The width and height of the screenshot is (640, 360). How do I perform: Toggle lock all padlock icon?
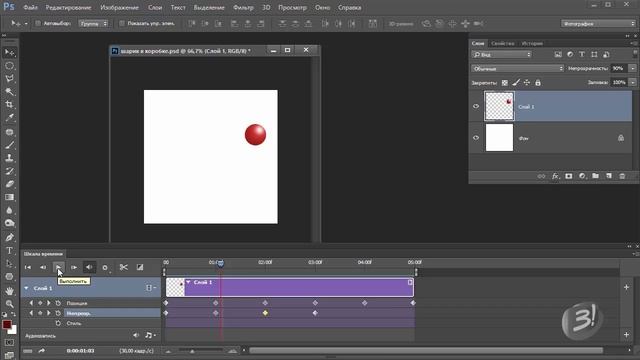click(538, 83)
